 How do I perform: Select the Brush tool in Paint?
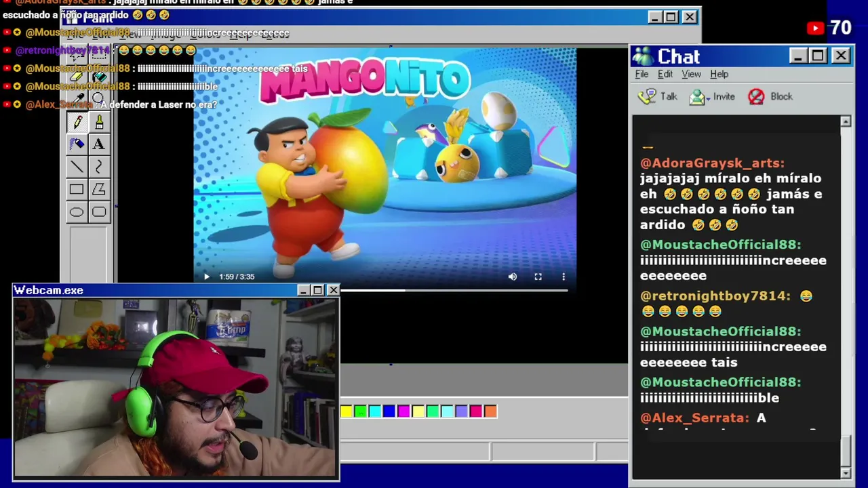click(99, 122)
